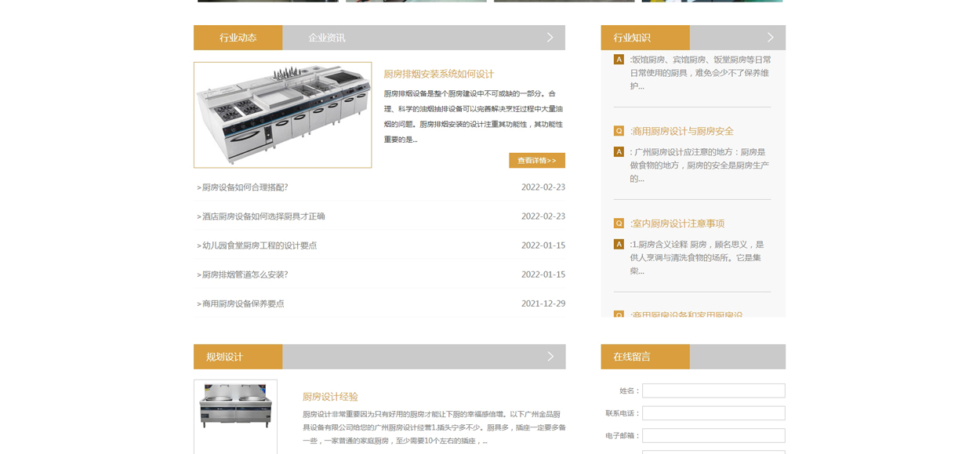
Task: Open the 在线留言 section header
Action: (645, 357)
